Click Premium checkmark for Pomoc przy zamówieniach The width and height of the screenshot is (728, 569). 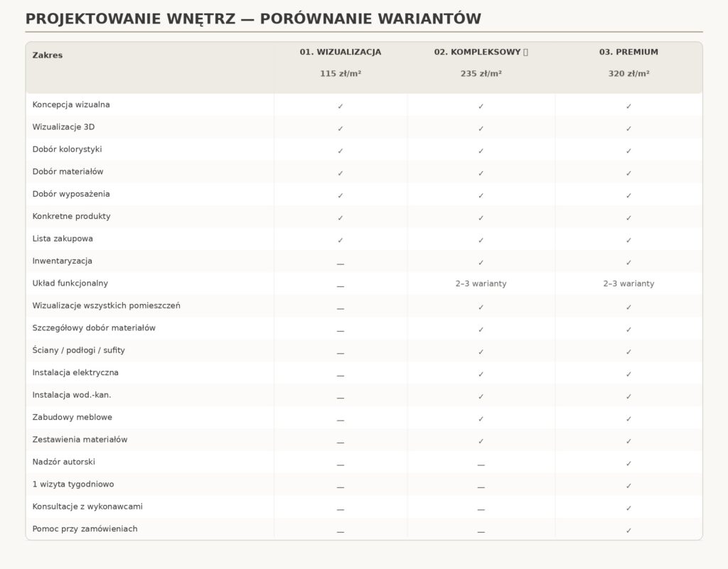click(x=628, y=531)
